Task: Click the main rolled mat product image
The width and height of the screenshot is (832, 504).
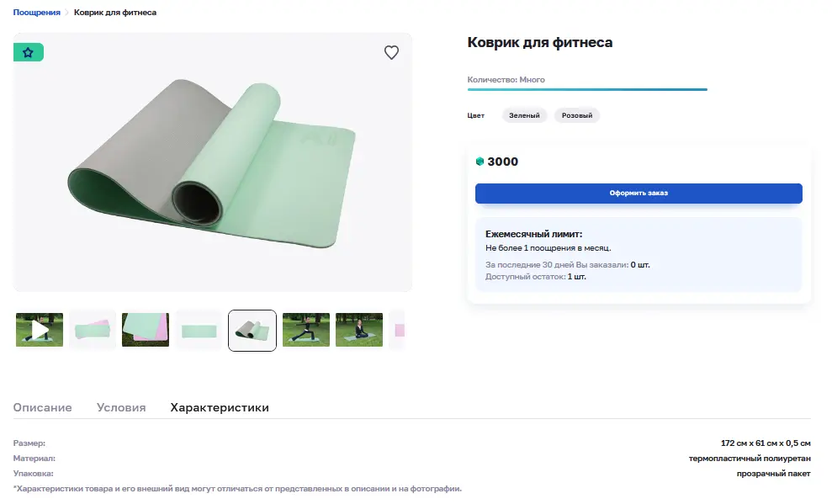Action: pos(212,162)
